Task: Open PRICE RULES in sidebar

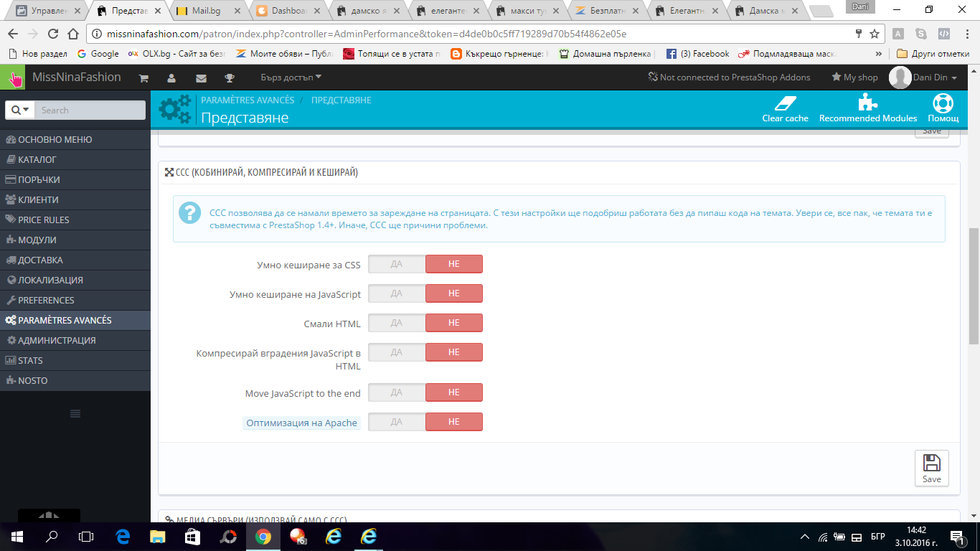Action: click(75, 220)
